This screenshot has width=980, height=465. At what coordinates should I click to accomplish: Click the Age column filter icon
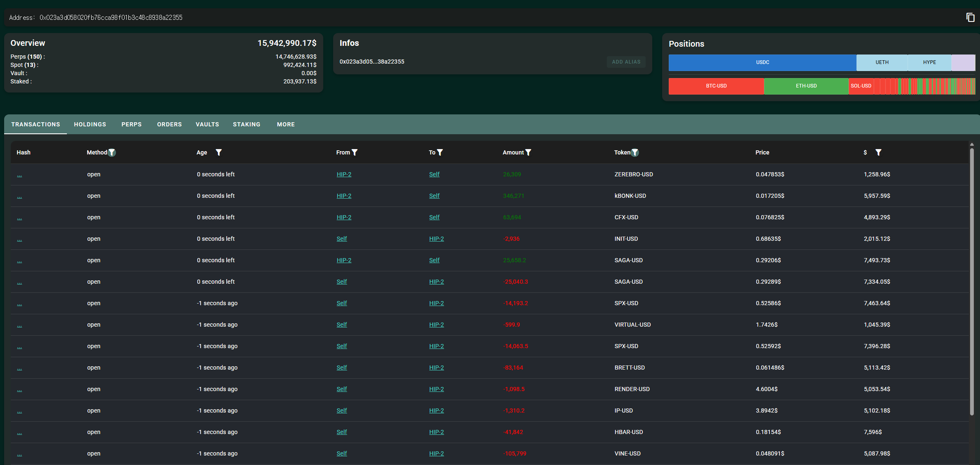(219, 152)
